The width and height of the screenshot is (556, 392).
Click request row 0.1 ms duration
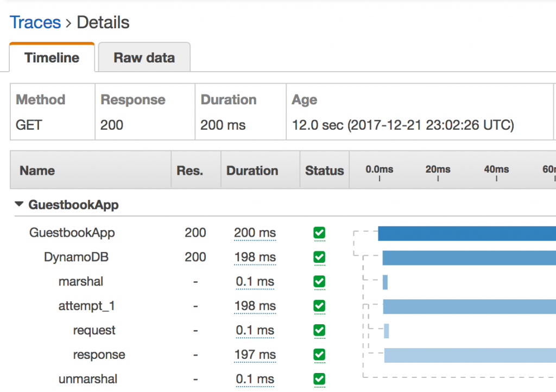255,330
